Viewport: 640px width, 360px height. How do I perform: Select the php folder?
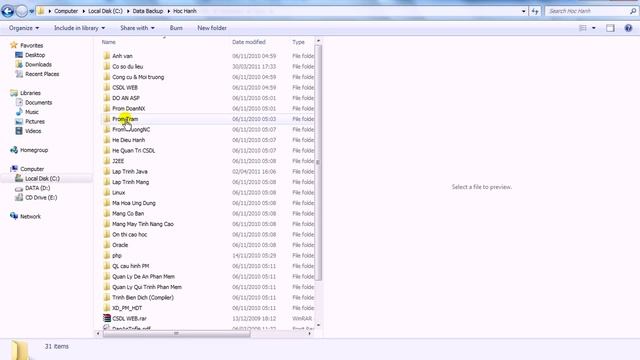[117, 256]
